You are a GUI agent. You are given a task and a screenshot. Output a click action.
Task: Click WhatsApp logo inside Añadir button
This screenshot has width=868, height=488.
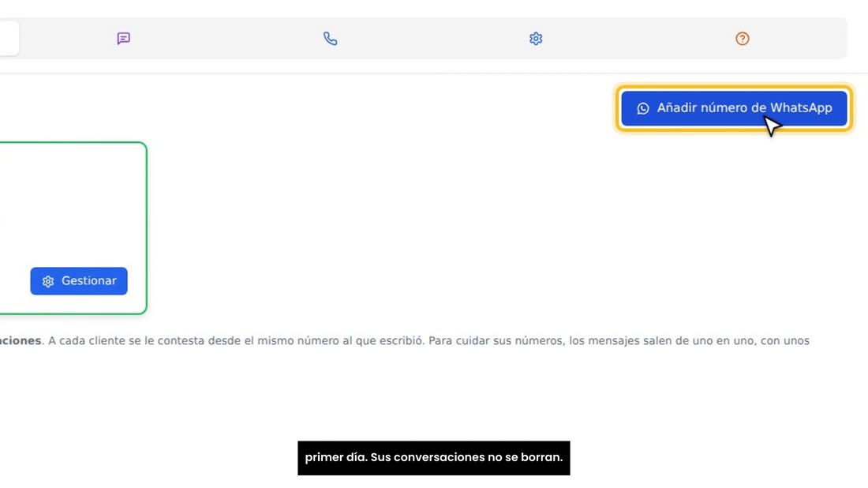(642, 108)
